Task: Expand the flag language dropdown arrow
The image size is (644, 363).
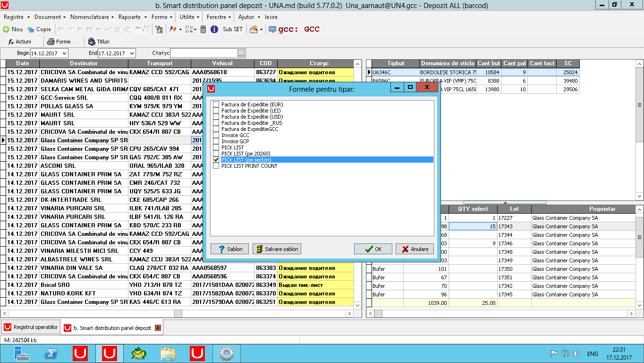Action: point(180,29)
